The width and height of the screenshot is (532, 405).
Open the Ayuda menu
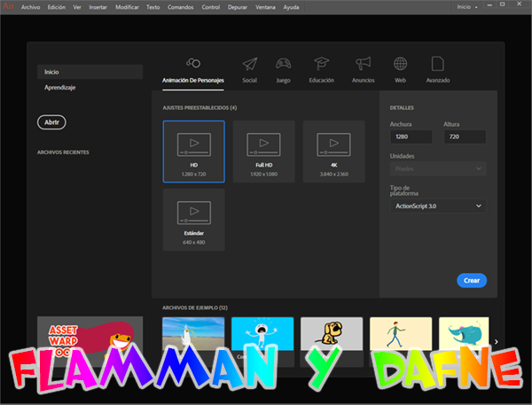pos(291,7)
